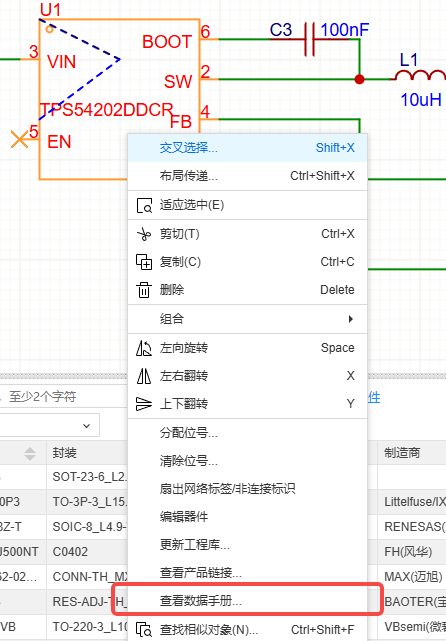Screen dimensions: 446x641
Task: Click the copy icon beside 复制(C)
Action: click(144, 262)
